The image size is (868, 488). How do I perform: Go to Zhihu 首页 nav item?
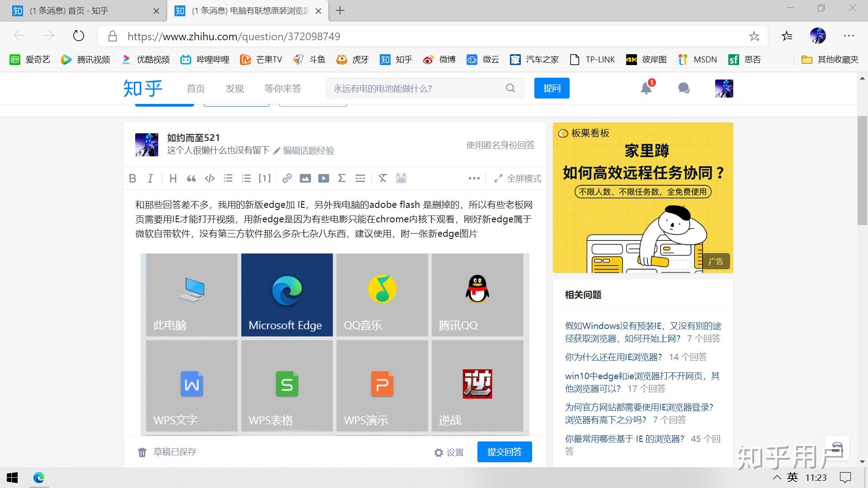(x=196, y=89)
